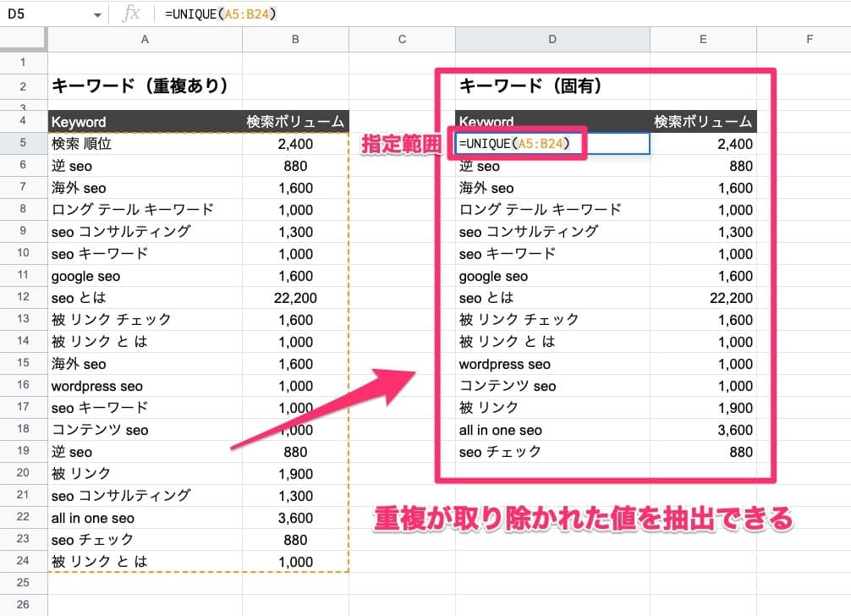Select cell D5 containing UNIQUE formula
The image size is (851, 616).
point(552,143)
